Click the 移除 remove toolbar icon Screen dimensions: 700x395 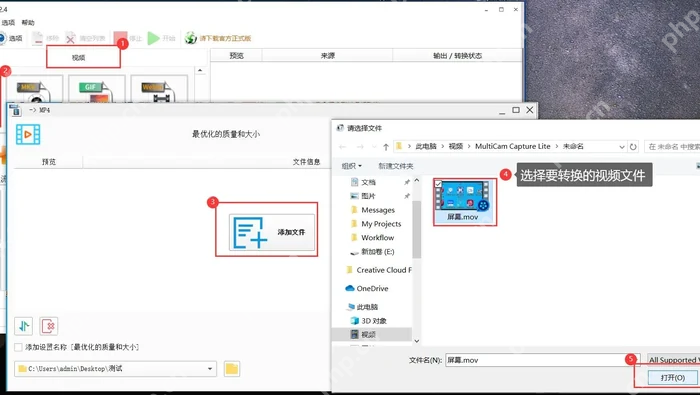tap(45, 38)
